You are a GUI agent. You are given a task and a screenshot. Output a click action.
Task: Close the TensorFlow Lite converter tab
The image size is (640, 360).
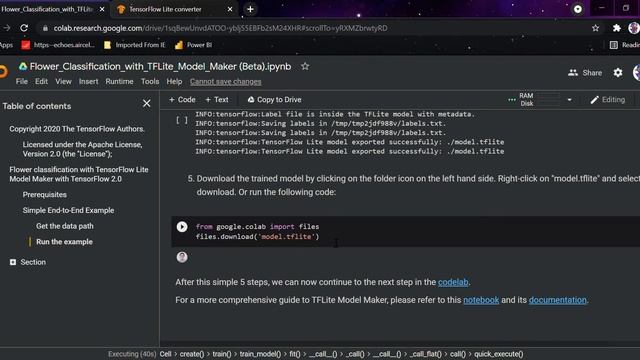(x=230, y=9)
